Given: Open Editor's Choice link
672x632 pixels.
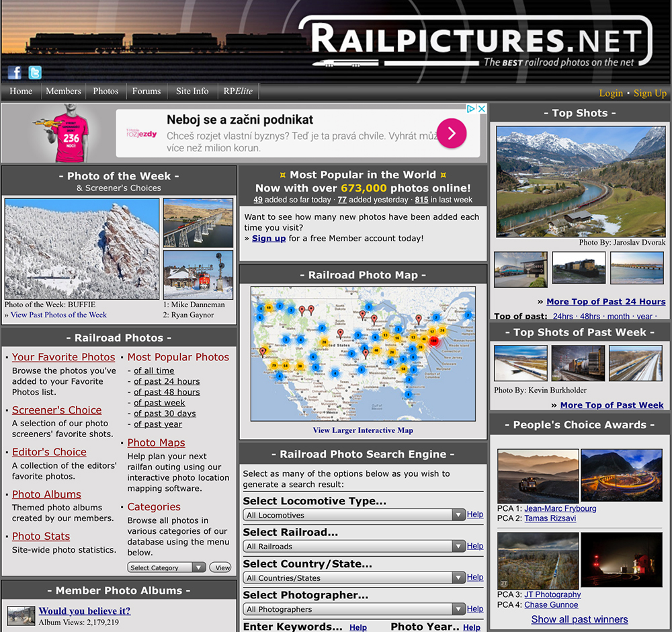Looking at the screenshot, I should point(49,452).
